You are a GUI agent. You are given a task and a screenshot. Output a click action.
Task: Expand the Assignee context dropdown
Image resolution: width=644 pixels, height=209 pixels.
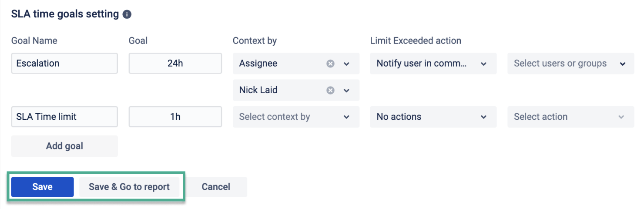click(x=346, y=64)
